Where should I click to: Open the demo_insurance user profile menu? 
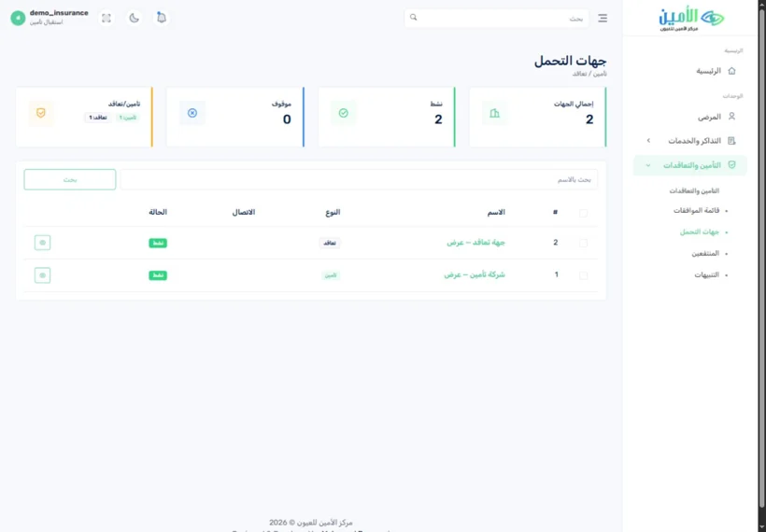click(x=50, y=18)
